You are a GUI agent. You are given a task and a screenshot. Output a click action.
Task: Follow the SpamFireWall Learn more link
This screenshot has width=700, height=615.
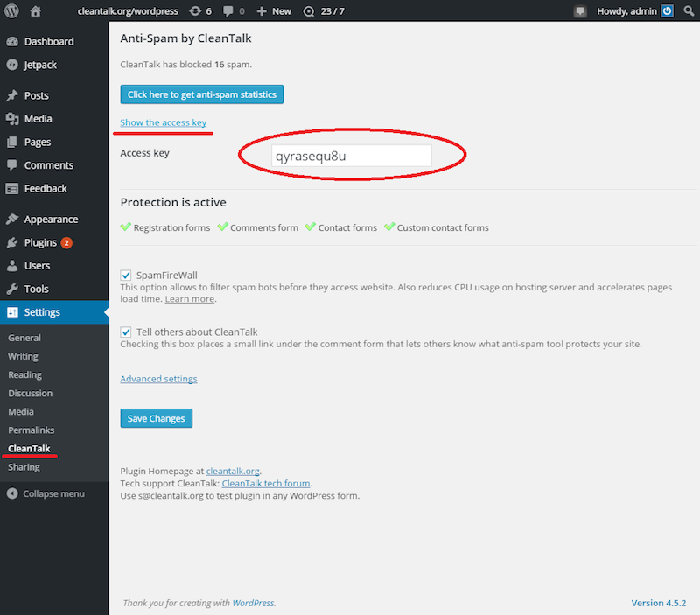point(190,299)
